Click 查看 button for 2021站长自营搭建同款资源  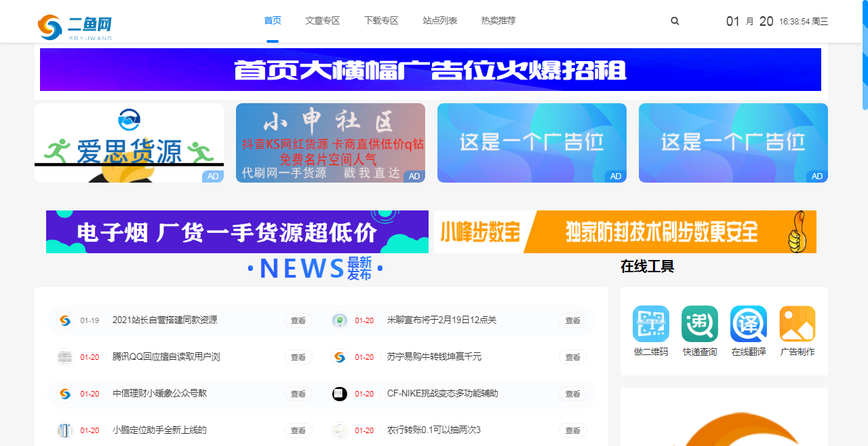[298, 320]
